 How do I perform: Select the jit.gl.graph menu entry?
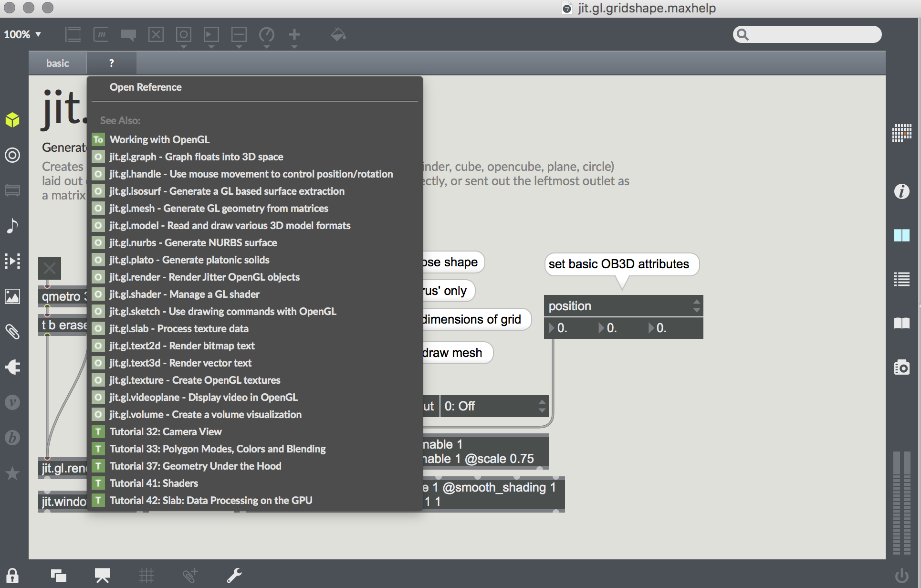point(255,157)
